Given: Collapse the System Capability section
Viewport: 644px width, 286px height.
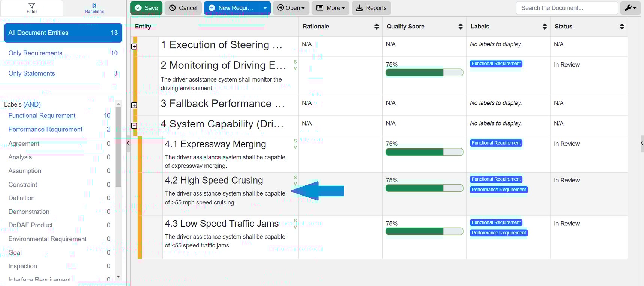Looking at the screenshot, I should click(x=134, y=126).
